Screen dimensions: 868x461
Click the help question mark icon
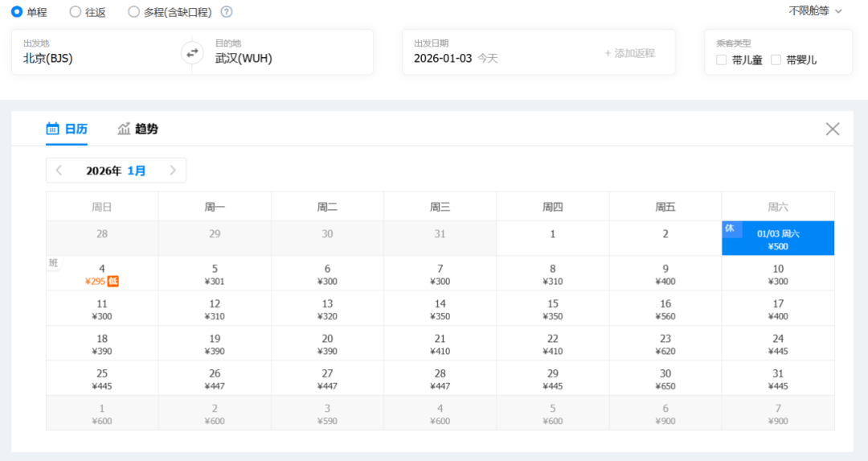coord(227,12)
